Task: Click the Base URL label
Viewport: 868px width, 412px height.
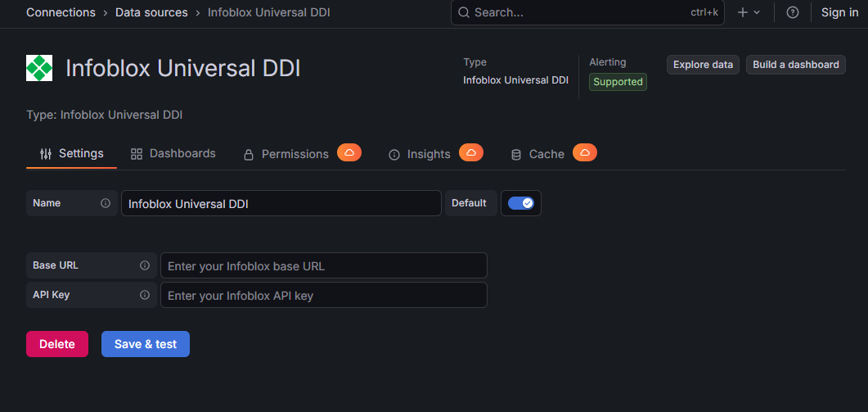Action: tap(56, 265)
